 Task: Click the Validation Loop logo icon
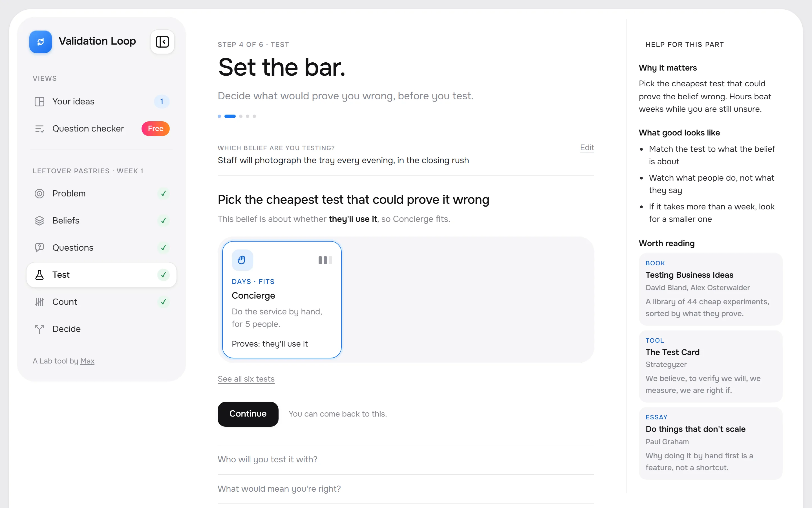[x=40, y=42]
